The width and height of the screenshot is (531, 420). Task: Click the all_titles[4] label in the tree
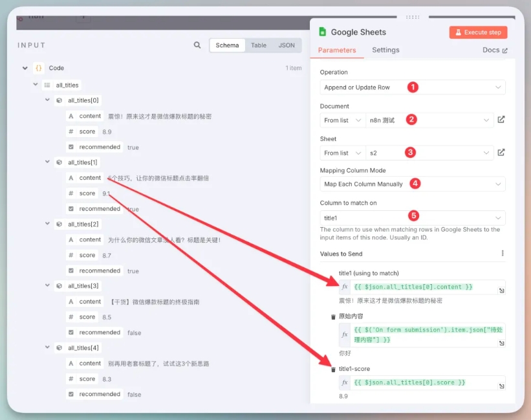click(83, 348)
